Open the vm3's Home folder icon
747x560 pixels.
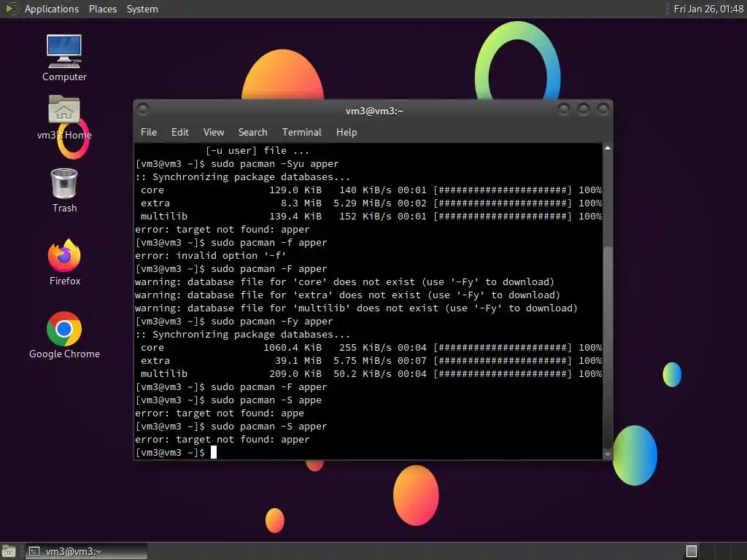(64, 117)
